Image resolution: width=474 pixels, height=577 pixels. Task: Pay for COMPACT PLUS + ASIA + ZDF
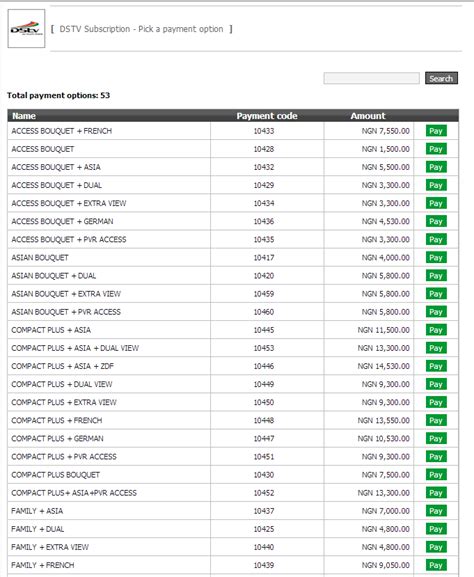(x=436, y=366)
